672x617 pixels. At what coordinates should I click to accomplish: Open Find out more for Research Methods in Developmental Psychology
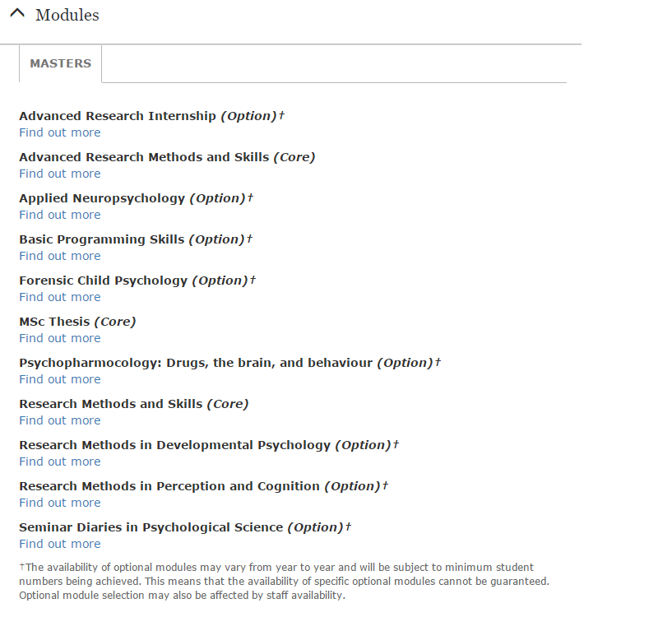[x=60, y=462]
